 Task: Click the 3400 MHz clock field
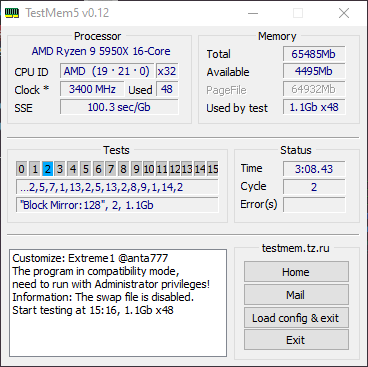pos(92,89)
